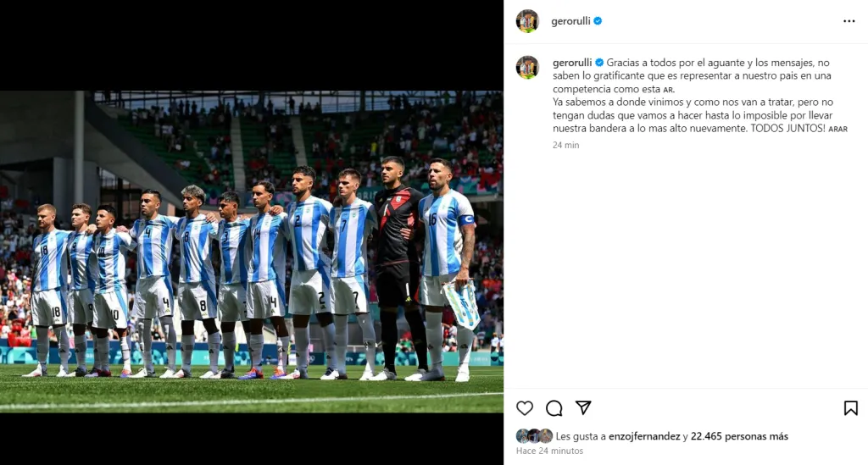Image resolution: width=868 pixels, height=465 pixels.
Task: Share the post via paper plane icon
Action: click(x=583, y=407)
